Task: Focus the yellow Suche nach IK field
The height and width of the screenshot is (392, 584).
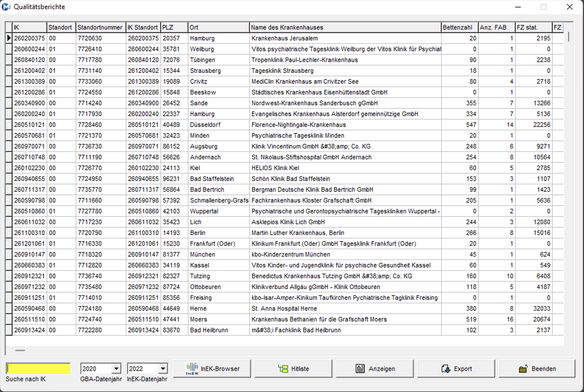Action: [38, 369]
